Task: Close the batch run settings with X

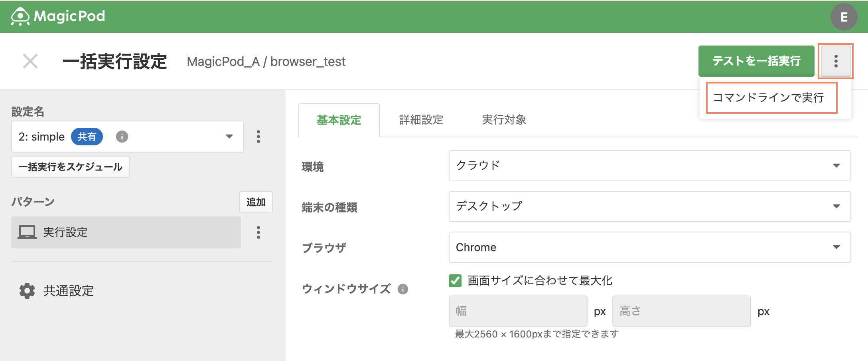Action: (30, 61)
